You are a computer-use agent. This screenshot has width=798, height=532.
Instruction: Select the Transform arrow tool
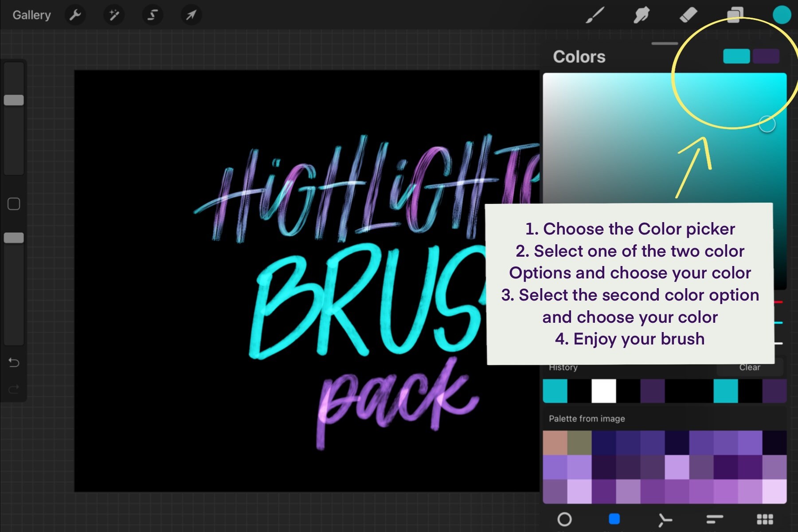click(191, 15)
